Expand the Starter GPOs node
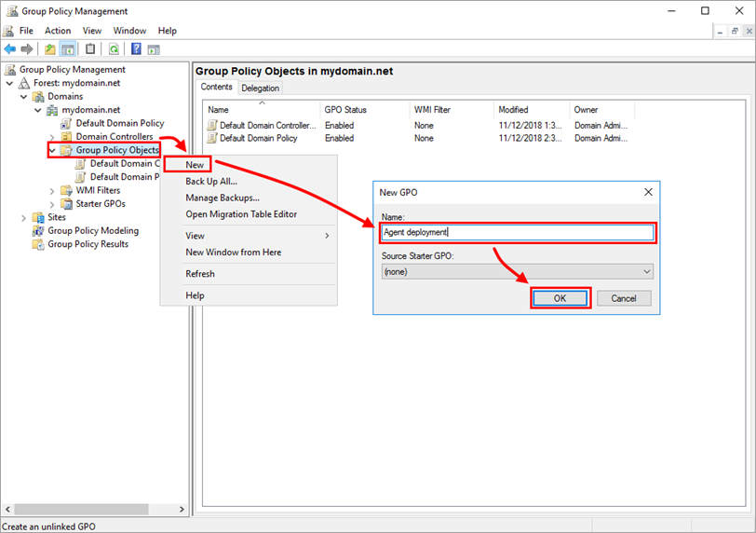756x533 pixels. pyautogui.click(x=52, y=204)
